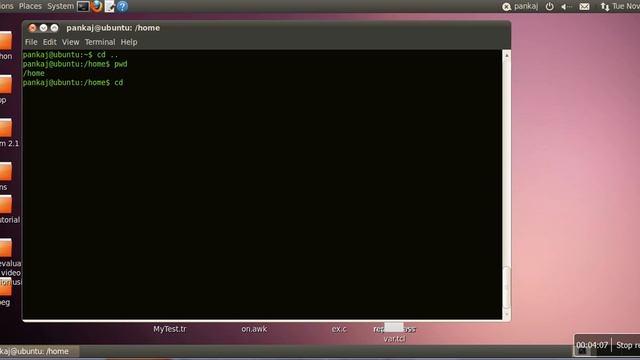The width and height of the screenshot is (640, 360).
Task: Click the taskbar entry for pankaj@ubuntu: /home
Action: (x=39, y=351)
